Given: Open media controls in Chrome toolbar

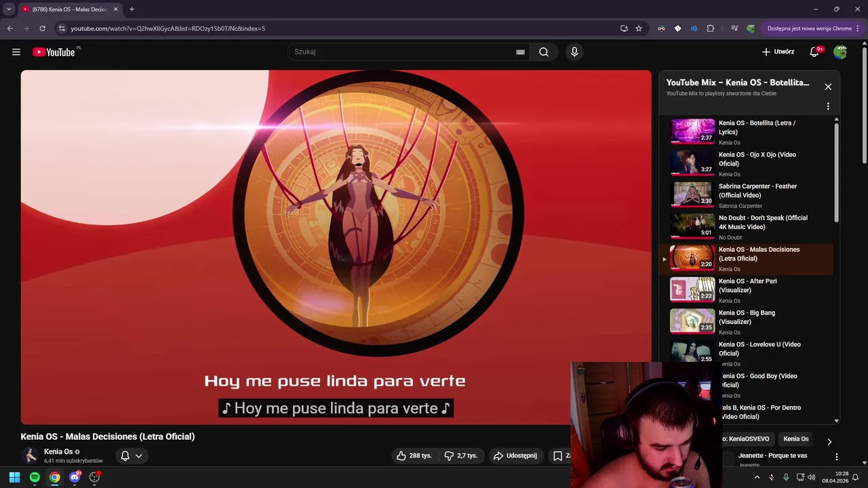Looking at the screenshot, I should (734, 28).
